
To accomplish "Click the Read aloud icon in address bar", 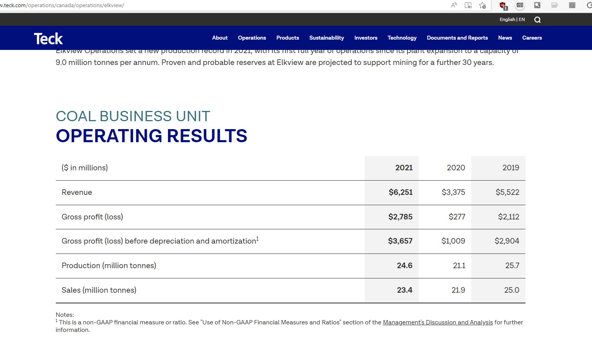I will (x=454, y=5).
